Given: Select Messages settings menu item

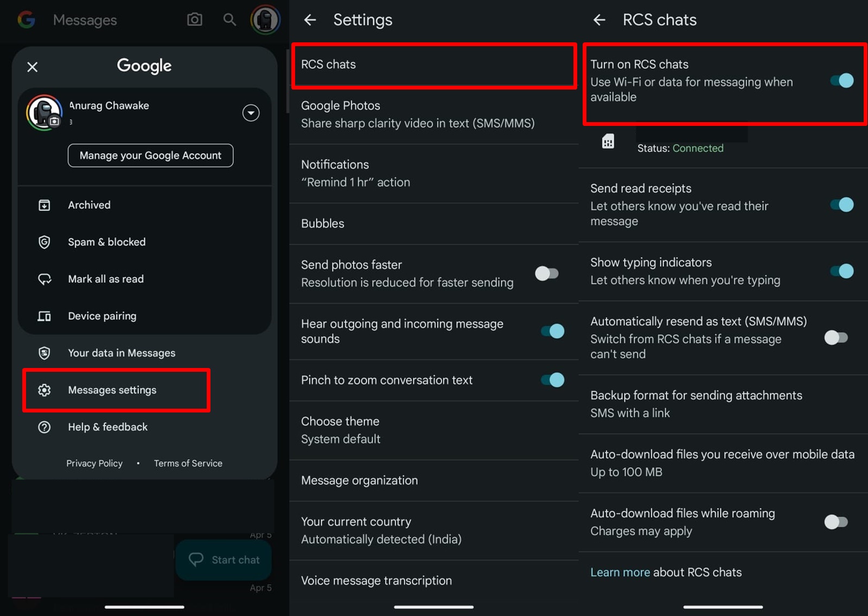Looking at the screenshot, I should click(112, 390).
